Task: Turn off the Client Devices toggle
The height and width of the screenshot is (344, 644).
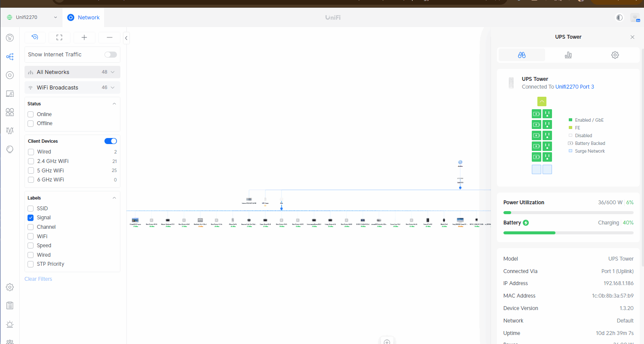Action: coord(110,141)
